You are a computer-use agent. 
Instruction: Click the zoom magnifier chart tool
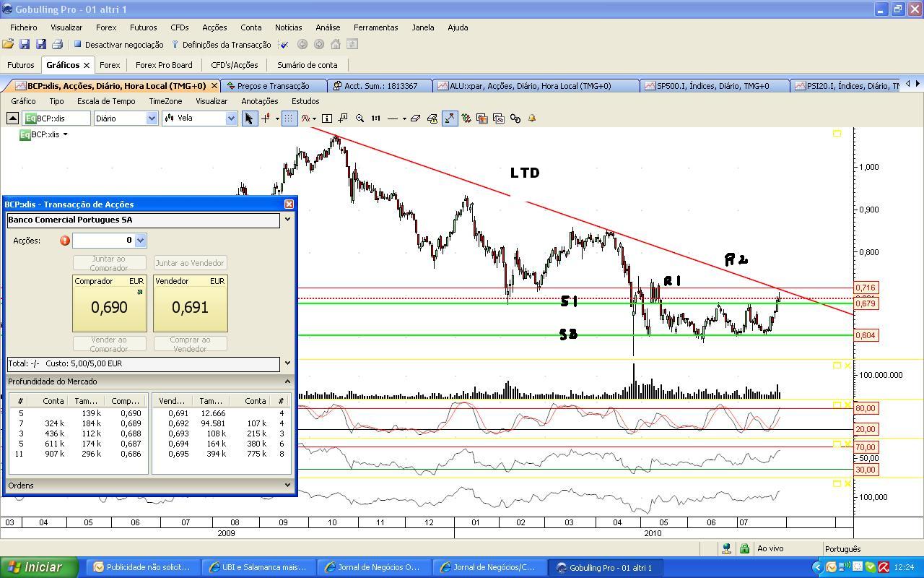(x=359, y=118)
